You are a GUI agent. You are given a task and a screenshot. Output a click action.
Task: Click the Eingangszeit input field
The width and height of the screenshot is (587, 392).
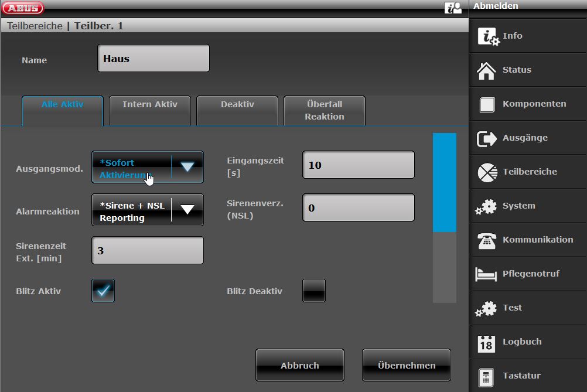click(358, 165)
